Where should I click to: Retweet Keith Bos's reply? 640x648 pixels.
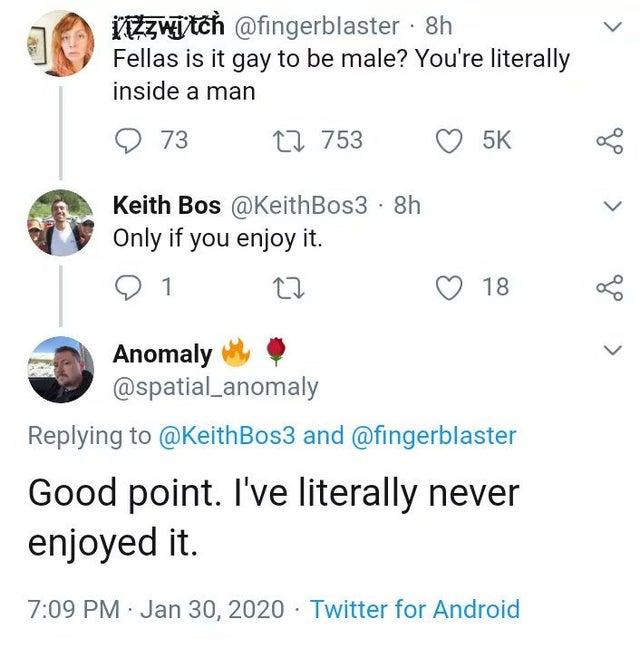pos(298,287)
